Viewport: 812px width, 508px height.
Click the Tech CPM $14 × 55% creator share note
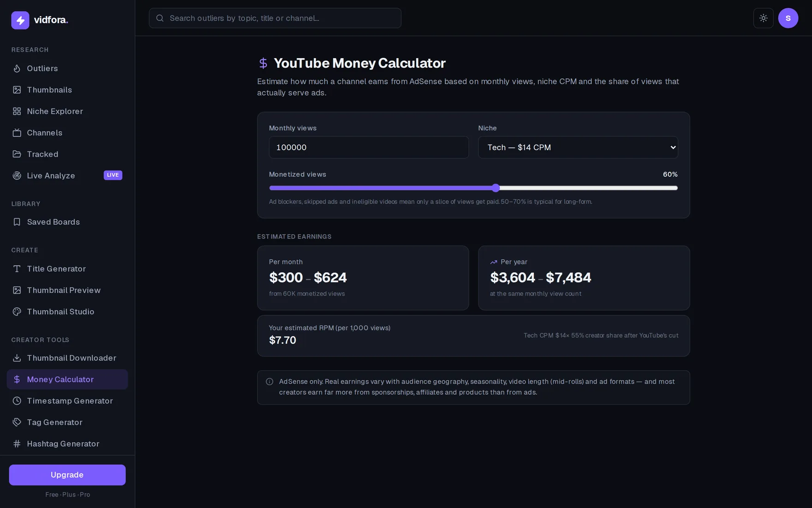(601, 336)
